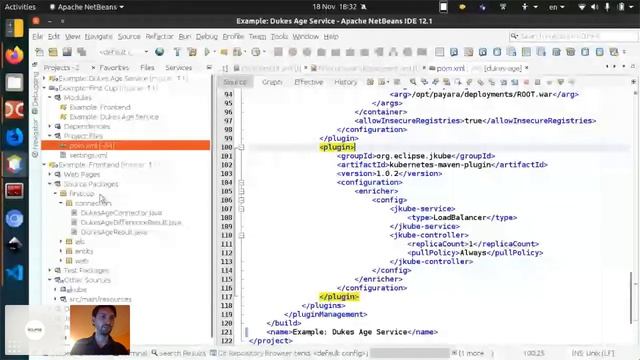Open the File menu
The image size is (640, 360).
[x=38, y=36]
